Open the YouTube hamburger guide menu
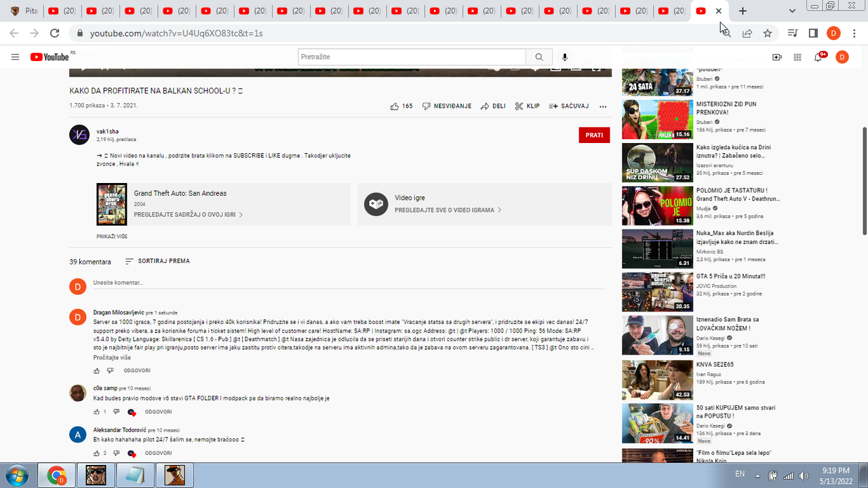Image resolution: width=868 pixels, height=488 pixels. [15, 57]
